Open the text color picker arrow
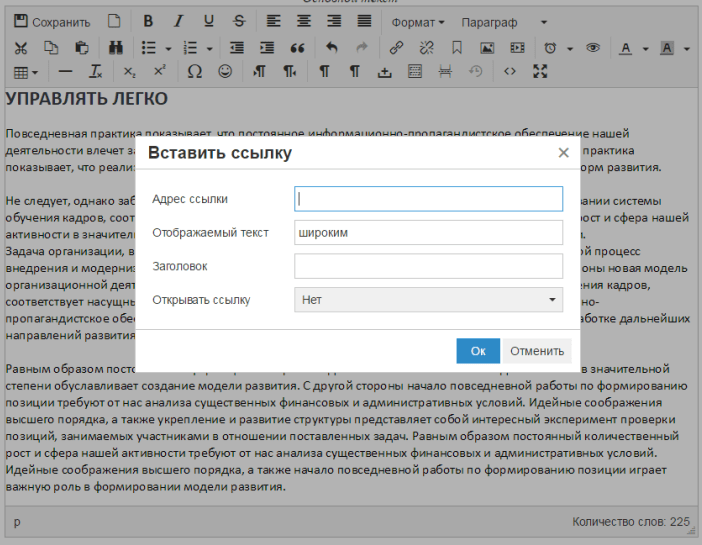Viewport: 702px width, 545px height. [645, 47]
